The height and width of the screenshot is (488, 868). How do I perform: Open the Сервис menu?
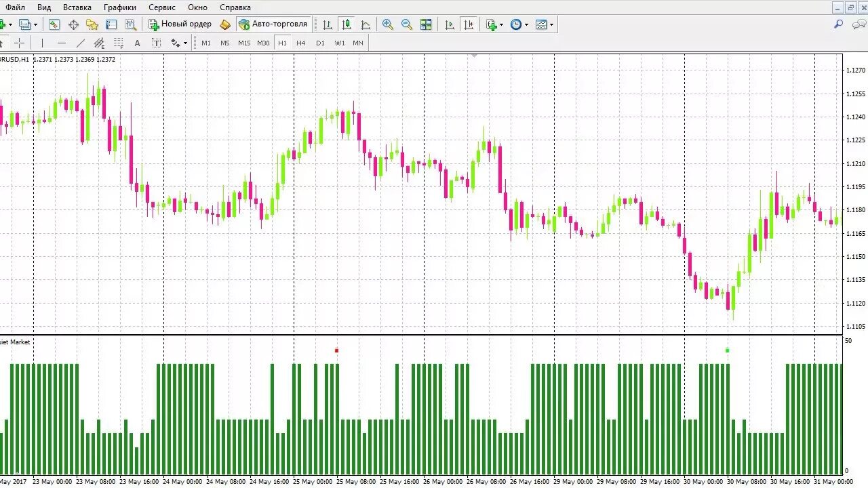point(162,7)
